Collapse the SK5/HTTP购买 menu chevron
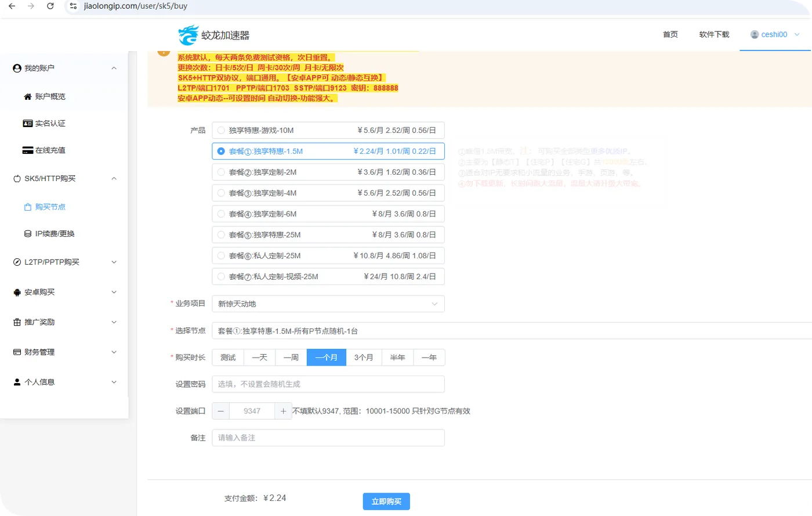The image size is (812, 516). [x=114, y=179]
